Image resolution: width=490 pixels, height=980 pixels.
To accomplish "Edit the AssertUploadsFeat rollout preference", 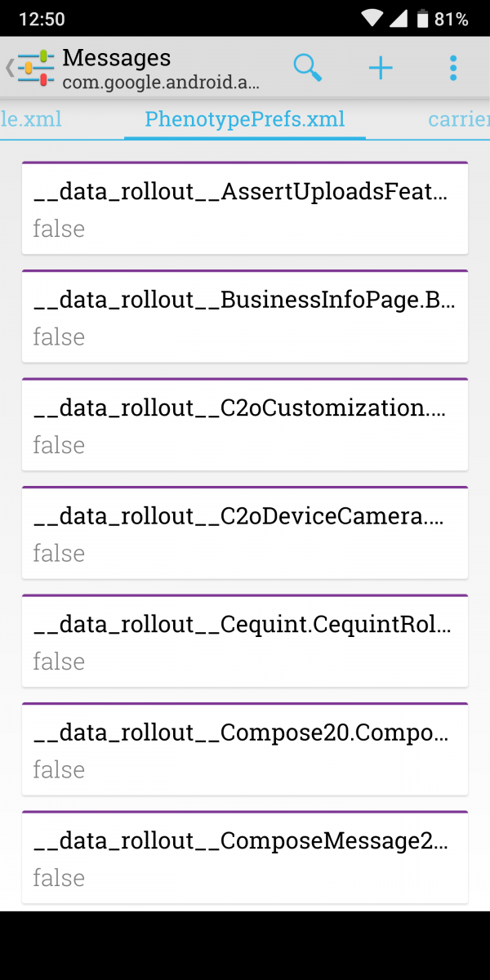I will [244, 208].
